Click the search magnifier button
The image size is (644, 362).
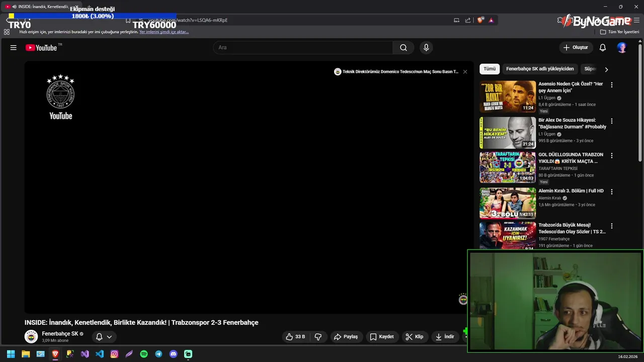404,48
